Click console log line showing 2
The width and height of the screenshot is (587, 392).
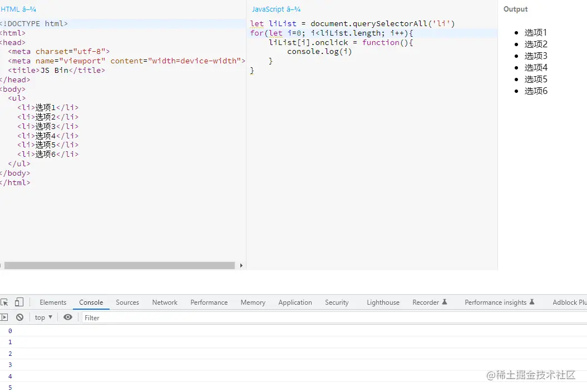point(294,354)
